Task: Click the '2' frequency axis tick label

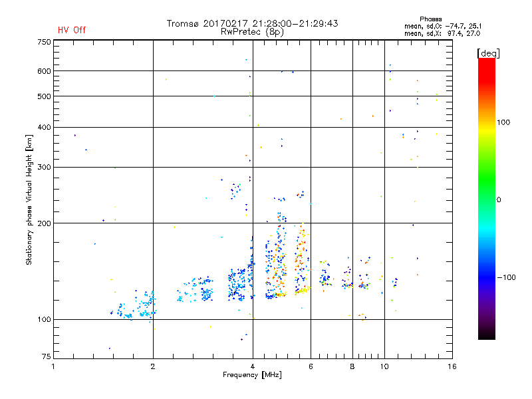Action: [153, 366]
